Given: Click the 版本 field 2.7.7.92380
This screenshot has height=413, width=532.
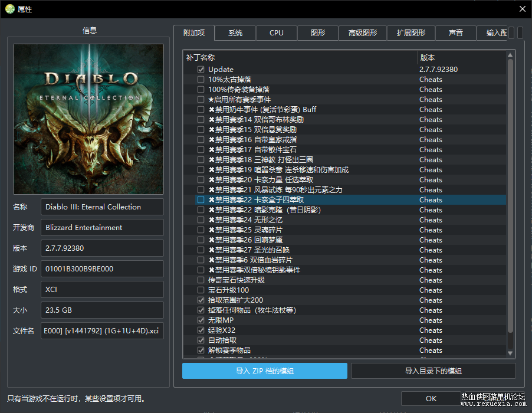Looking at the screenshot, I should pyautogui.click(x=102, y=248).
